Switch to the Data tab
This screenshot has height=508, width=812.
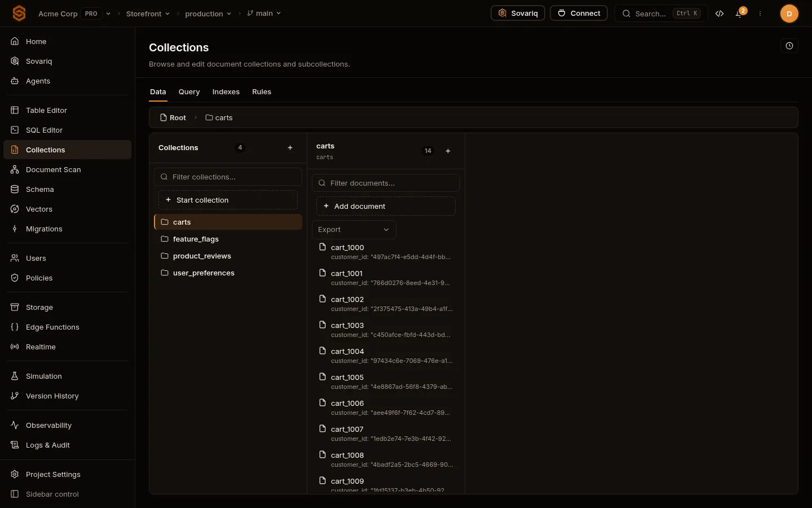(x=158, y=92)
